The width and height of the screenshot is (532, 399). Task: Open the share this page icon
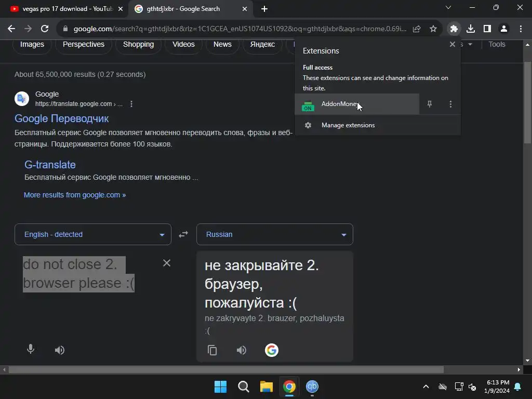(417, 29)
